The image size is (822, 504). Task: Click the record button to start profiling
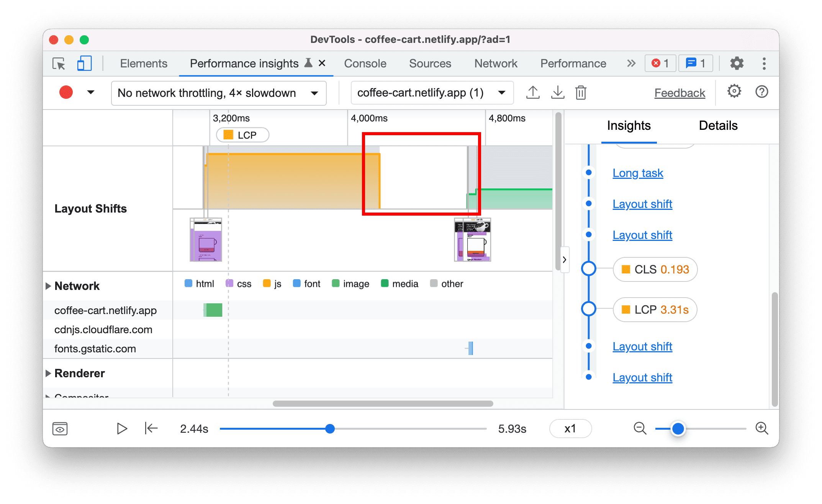pos(66,92)
